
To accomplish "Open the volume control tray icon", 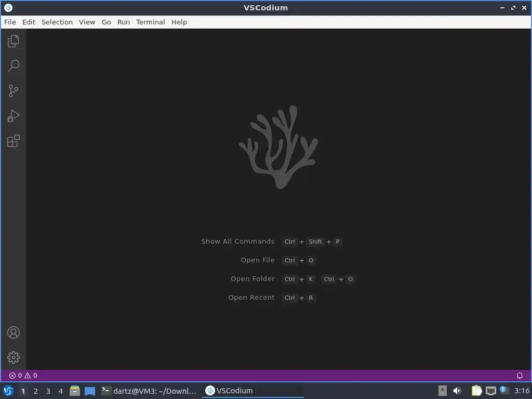I will [457, 391].
